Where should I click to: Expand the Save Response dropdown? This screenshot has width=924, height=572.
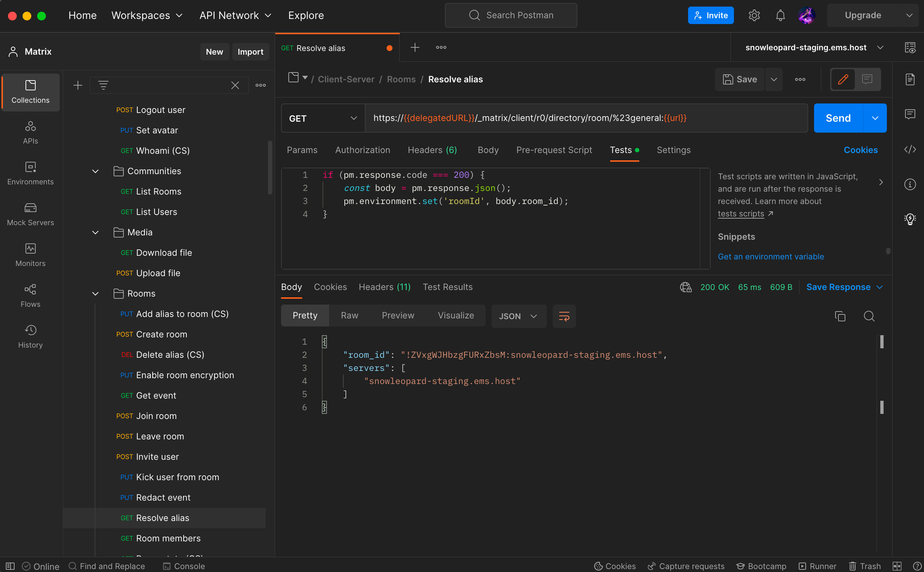pyautogui.click(x=845, y=287)
